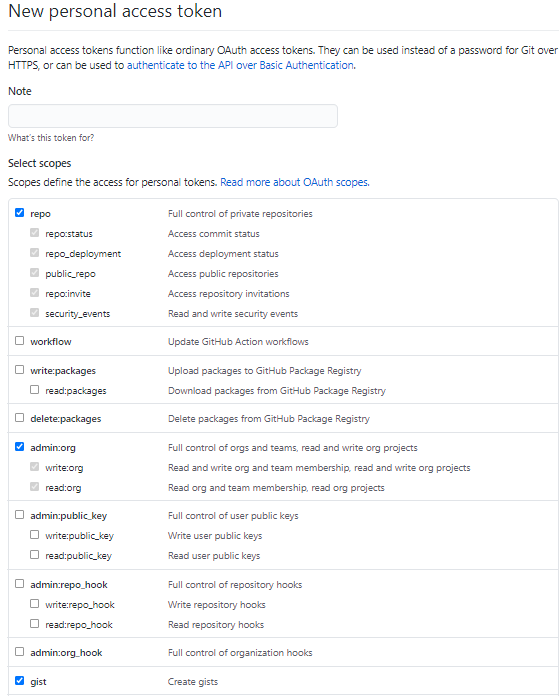Click the security_events checkbox
559x696 pixels.
point(35,312)
